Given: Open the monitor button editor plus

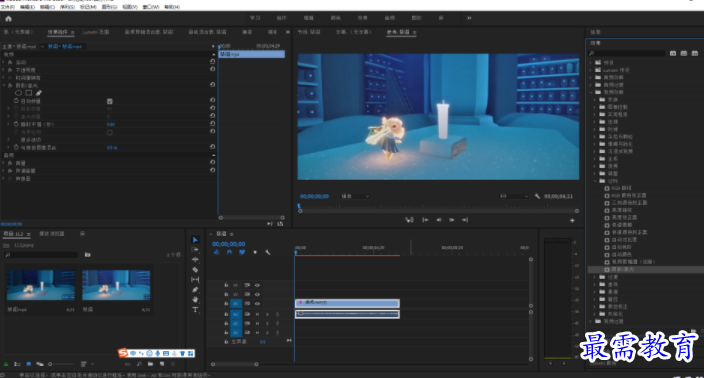Looking at the screenshot, I should click(572, 220).
